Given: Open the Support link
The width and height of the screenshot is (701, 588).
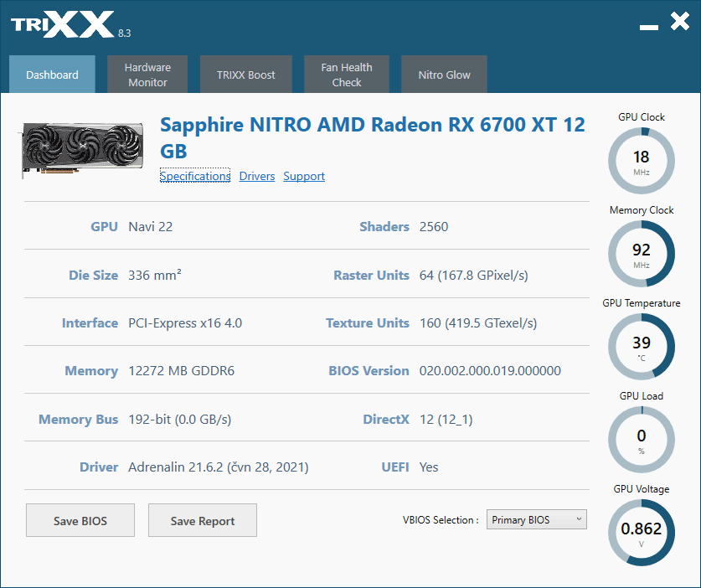Looking at the screenshot, I should click(304, 176).
